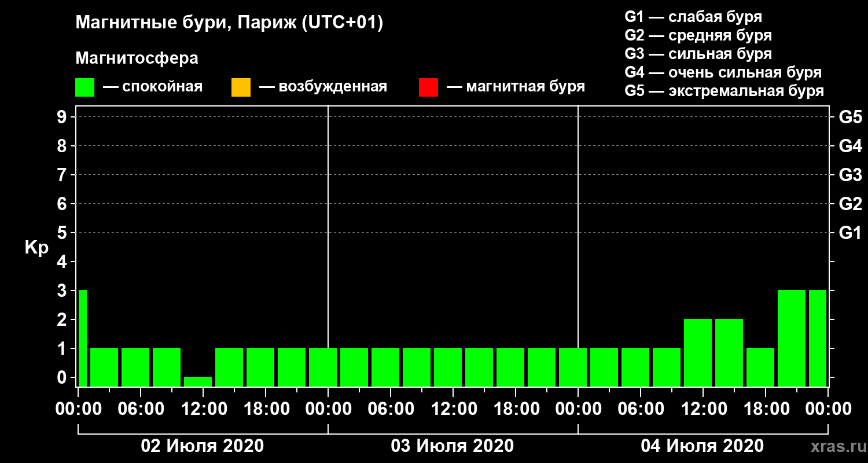Click 'G2 — средняя буря' legend line
The width and height of the screenshot is (868, 463).
(x=698, y=35)
